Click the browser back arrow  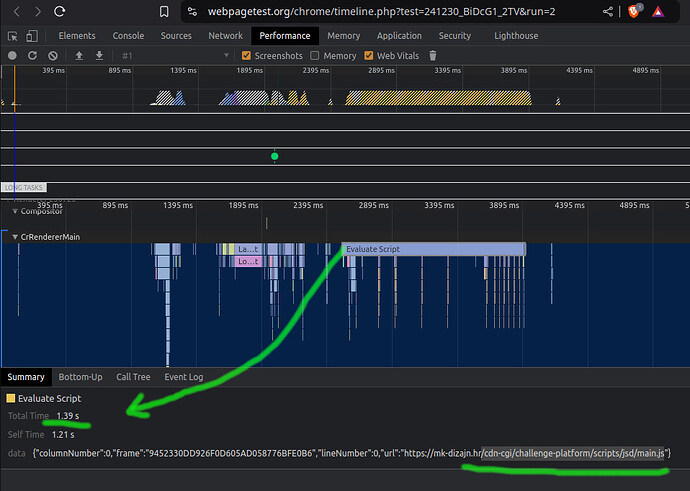point(17,12)
